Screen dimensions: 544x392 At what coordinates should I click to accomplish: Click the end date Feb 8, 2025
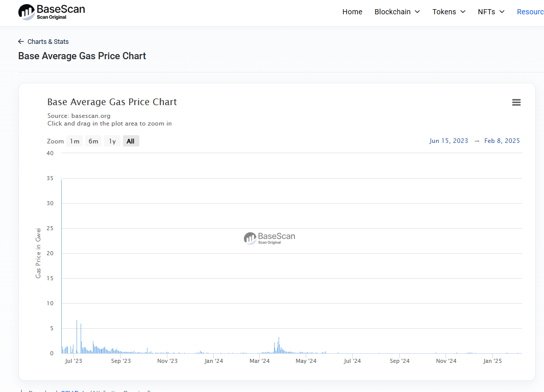[x=502, y=141]
